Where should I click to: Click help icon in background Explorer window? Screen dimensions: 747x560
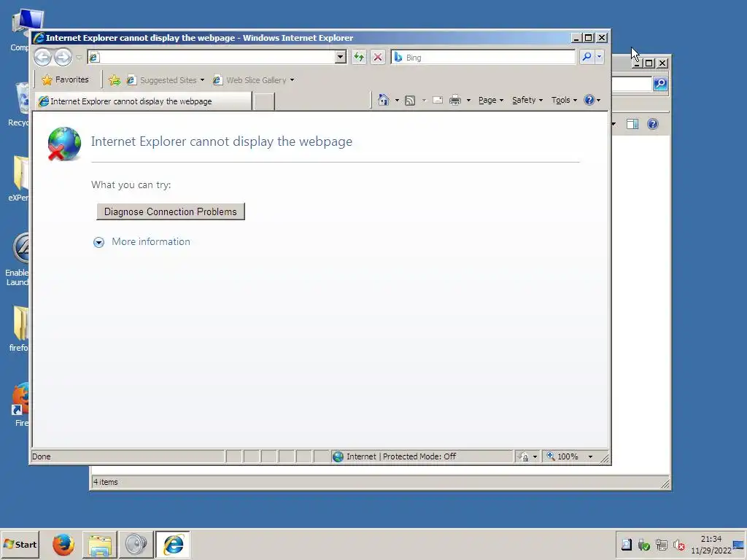653,124
